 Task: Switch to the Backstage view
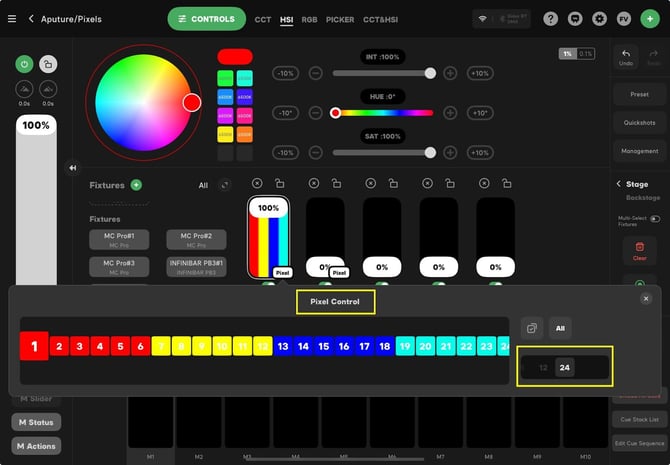tap(643, 198)
